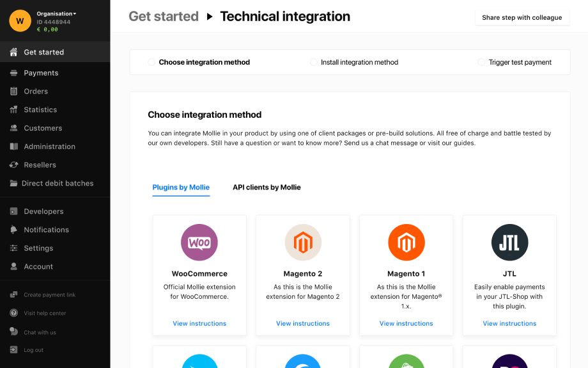588x368 pixels.
Task: Click the Direct debit batches folder icon
Action: point(13,183)
